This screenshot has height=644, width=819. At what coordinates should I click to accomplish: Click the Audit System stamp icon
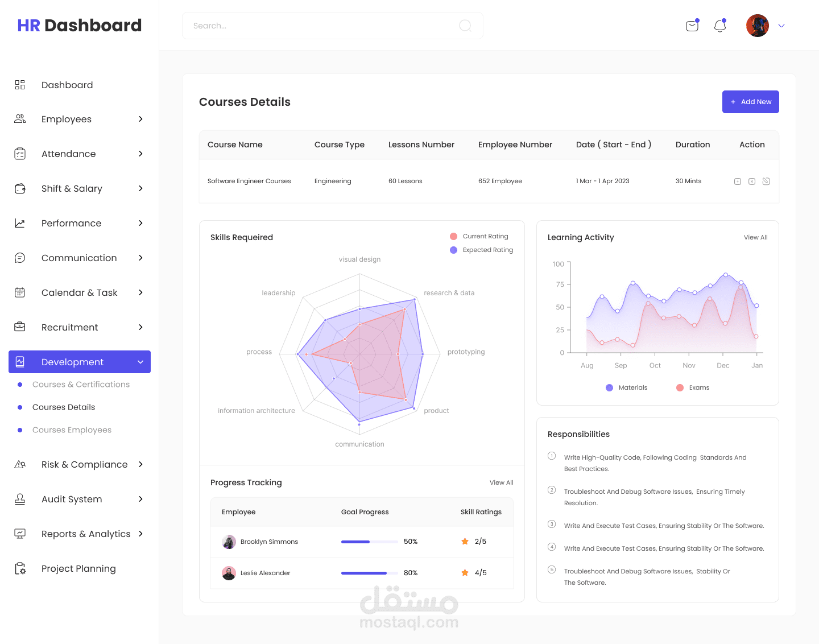tap(20, 499)
